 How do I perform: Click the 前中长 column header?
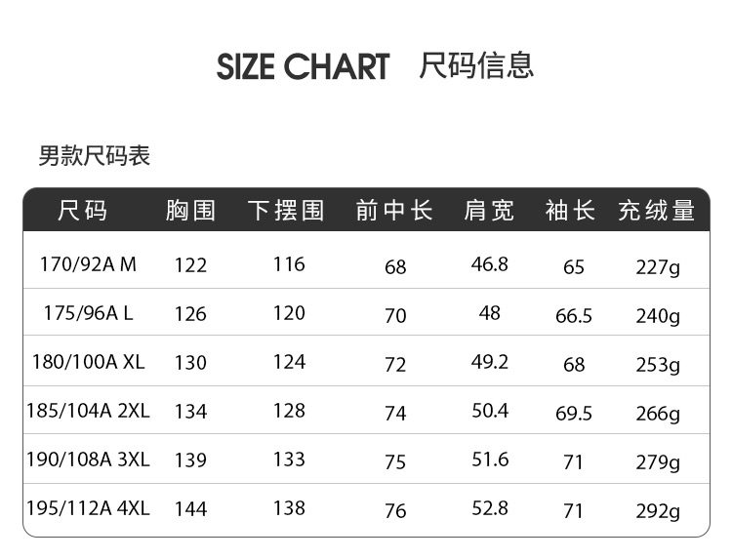pos(394,210)
